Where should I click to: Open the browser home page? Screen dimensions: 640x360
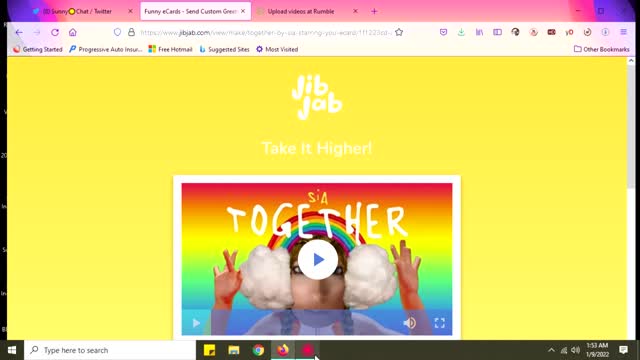pos(73,33)
